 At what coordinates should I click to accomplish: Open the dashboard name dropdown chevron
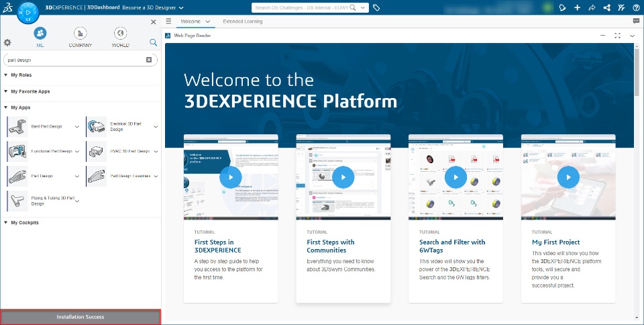pyautogui.click(x=182, y=8)
